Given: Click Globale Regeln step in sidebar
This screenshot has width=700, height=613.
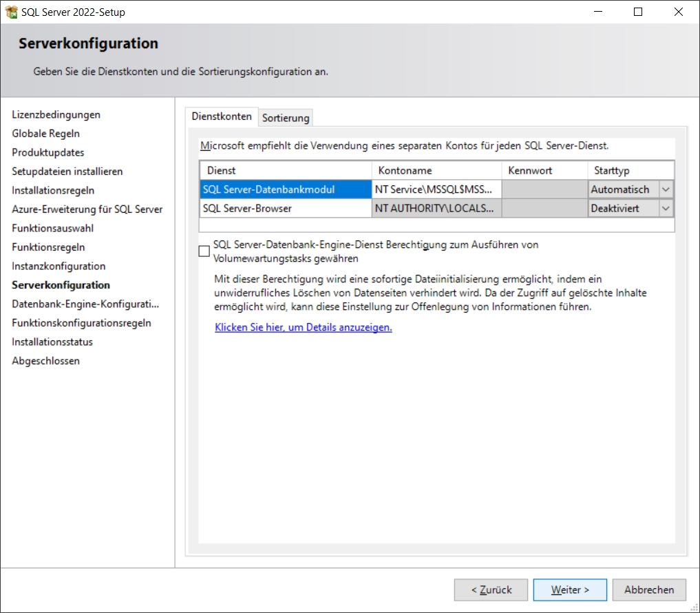Looking at the screenshot, I should tap(46, 134).
